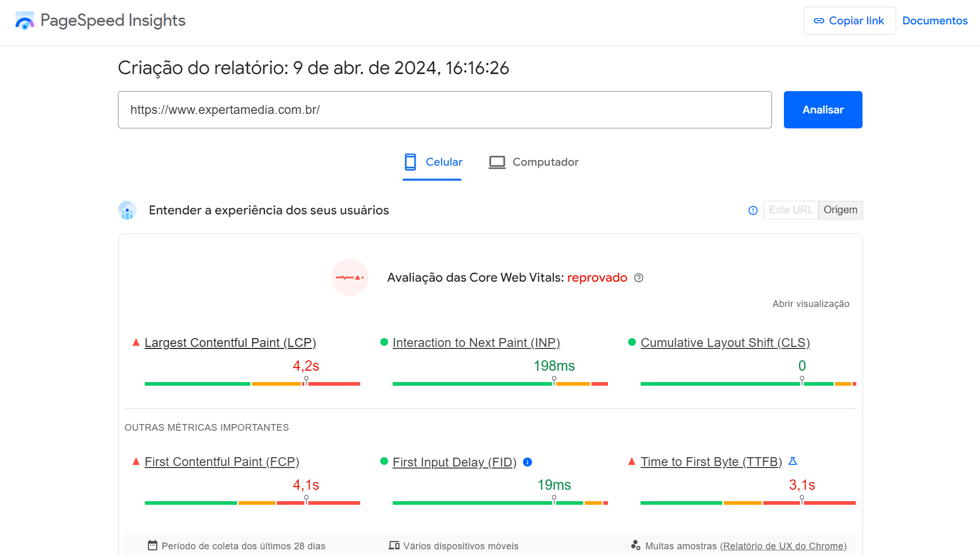Click the info circle beside the Origem toggle
This screenshot has height=555, width=980.
(753, 210)
